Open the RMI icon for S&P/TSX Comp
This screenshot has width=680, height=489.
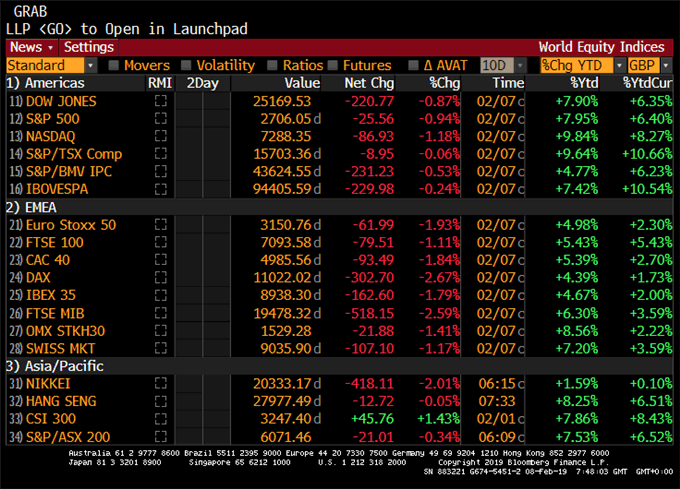(x=160, y=153)
